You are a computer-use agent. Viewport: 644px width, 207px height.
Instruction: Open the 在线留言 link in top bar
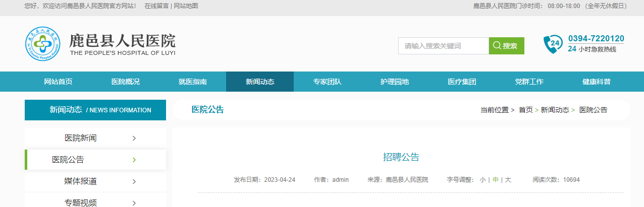point(157,6)
